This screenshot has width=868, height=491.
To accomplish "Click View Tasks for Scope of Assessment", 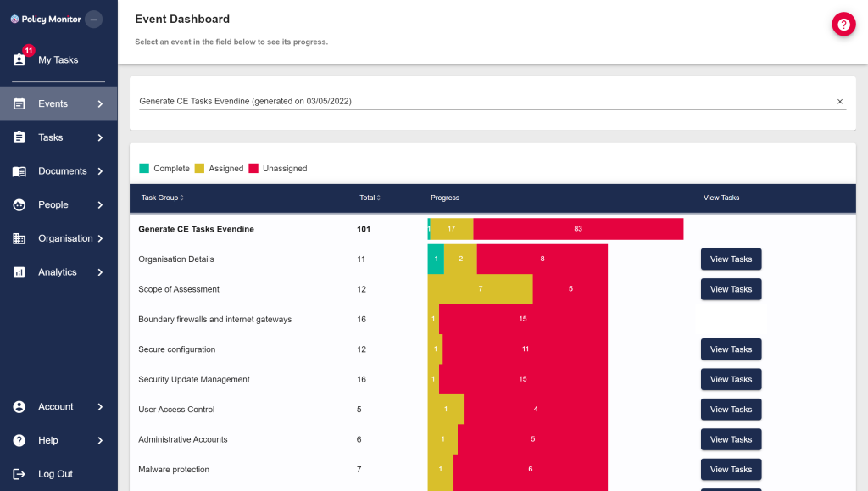I will click(731, 288).
